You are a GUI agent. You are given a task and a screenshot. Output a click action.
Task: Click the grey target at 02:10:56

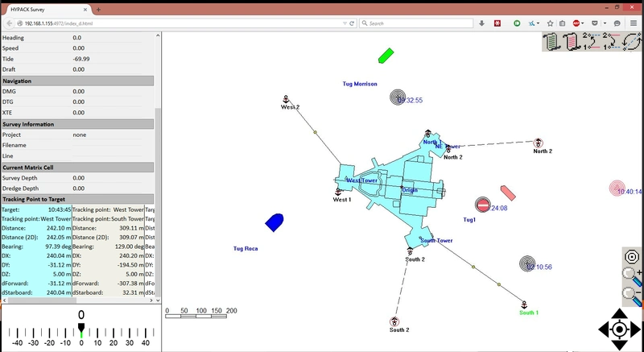click(527, 263)
